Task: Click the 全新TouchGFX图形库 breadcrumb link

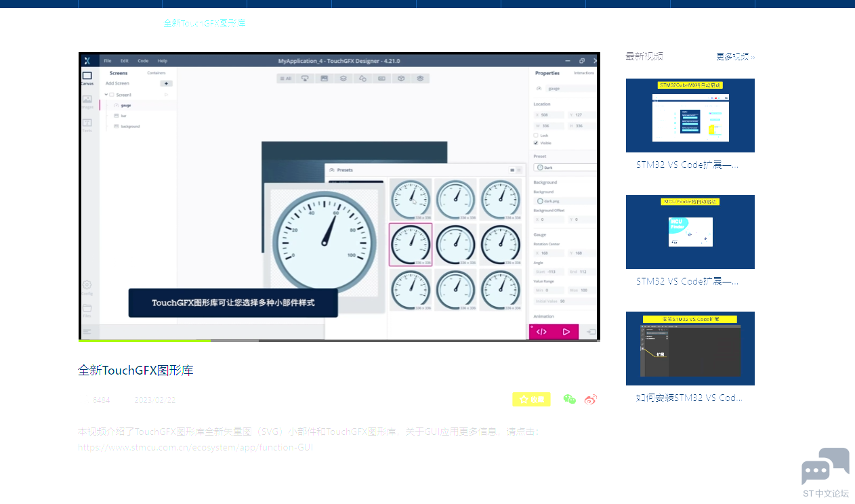Action: [205, 23]
